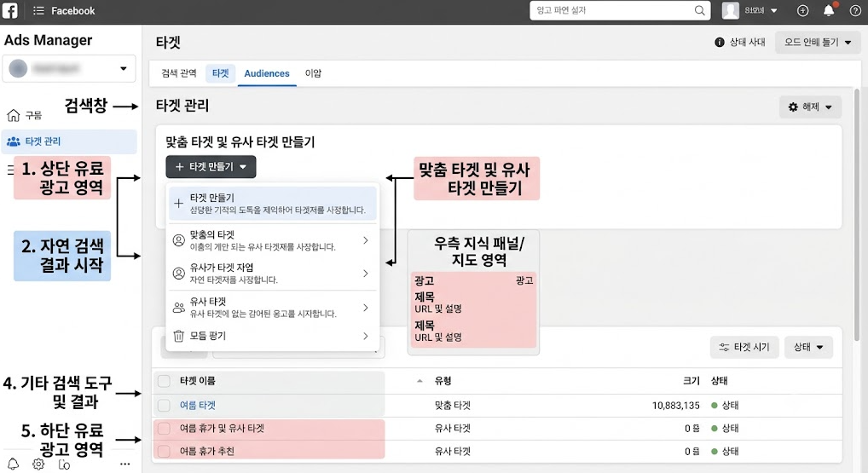
Task: Check the 여름 휴가 및 유사 타겟 checkbox
Action: coord(164,428)
